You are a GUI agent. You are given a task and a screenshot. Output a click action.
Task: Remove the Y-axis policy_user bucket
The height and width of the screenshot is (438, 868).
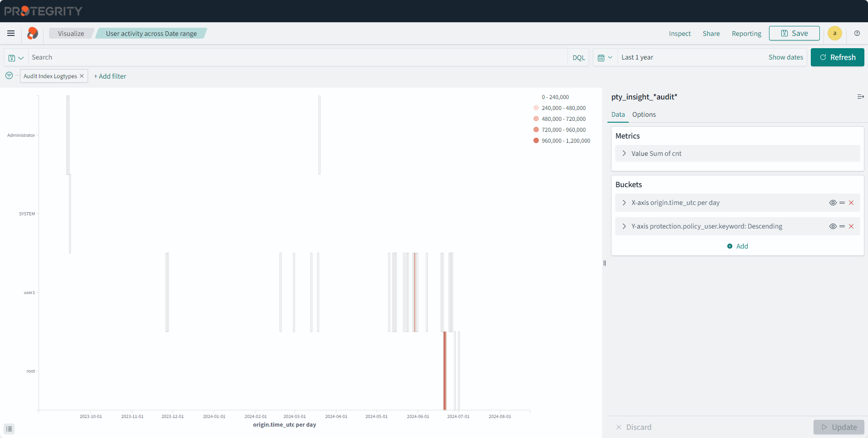click(851, 226)
